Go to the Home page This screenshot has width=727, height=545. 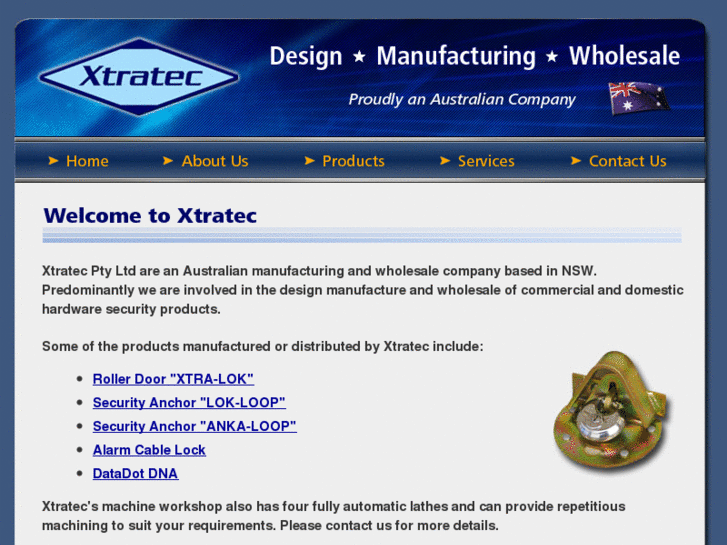click(x=87, y=161)
